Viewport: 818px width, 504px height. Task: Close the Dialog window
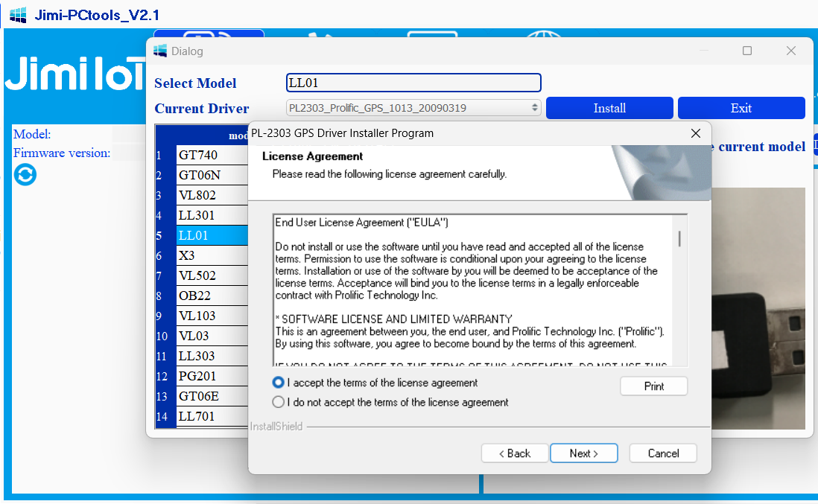pyautogui.click(x=791, y=51)
